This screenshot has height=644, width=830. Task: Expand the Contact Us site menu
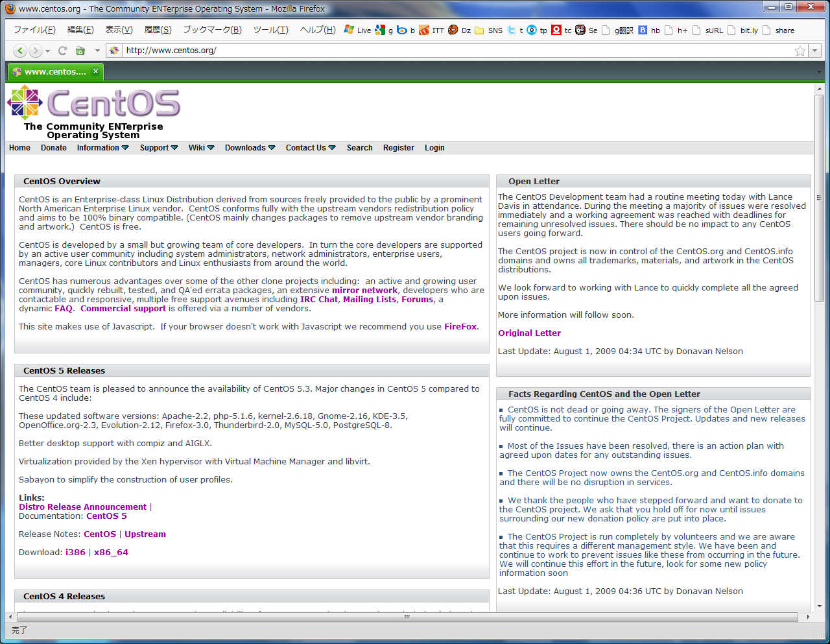coord(311,148)
